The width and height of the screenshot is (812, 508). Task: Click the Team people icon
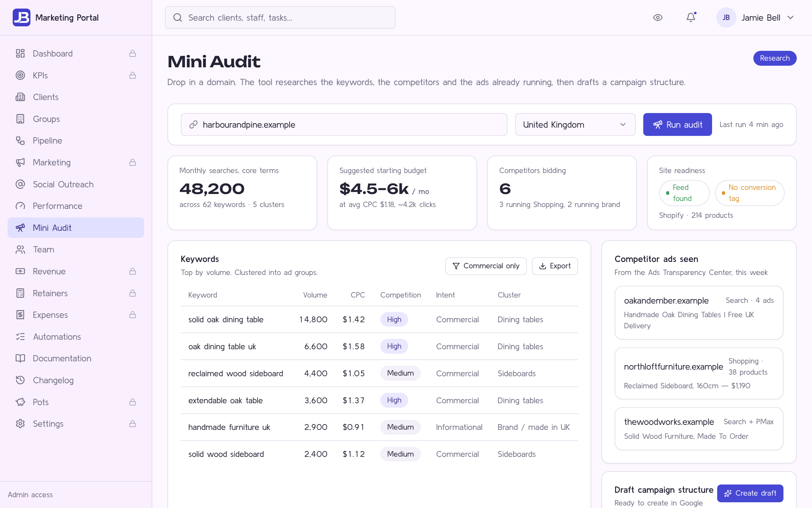[x=21, y=249]
